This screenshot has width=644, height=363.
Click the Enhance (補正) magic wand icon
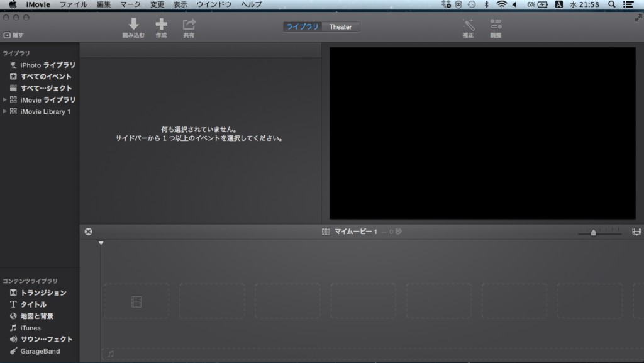click(x=468, y=25)
